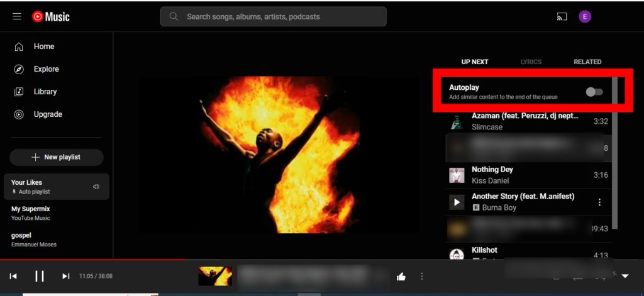The image size is (644, 296).
Task: Click the Upgrade circle icon
Action: (x=19, y=114)
